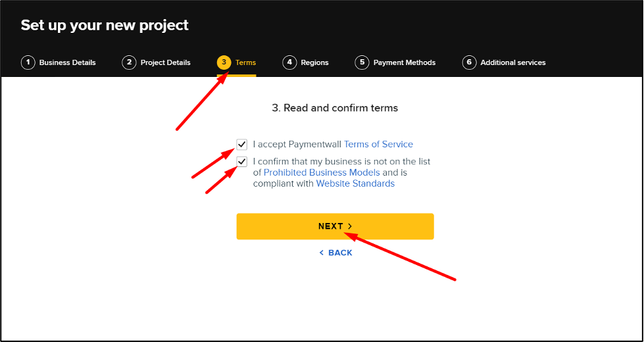This screenshot has width=644, height=342.
Task: Click the step 1 circle icon
Action: coord(28,62)
